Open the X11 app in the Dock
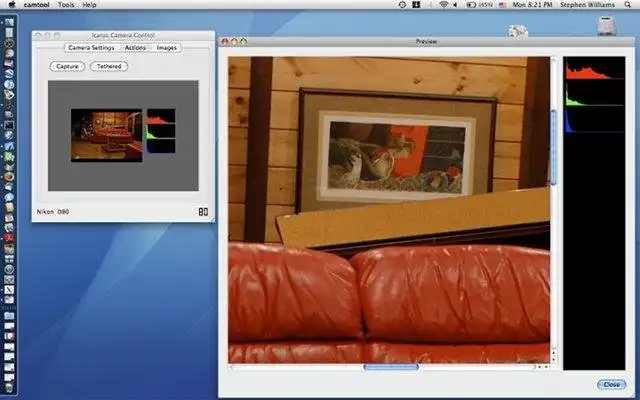640x400 pixels. point(9,289)
